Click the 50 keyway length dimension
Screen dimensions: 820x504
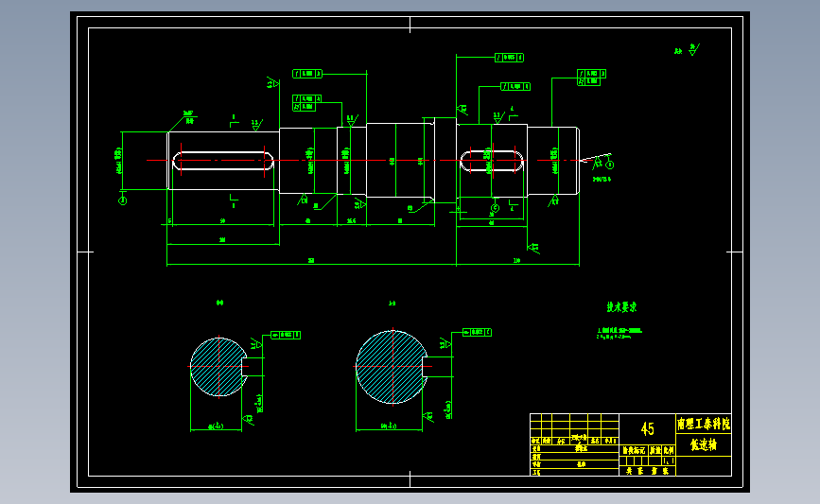pyautogui.click(x=222, y=221)
